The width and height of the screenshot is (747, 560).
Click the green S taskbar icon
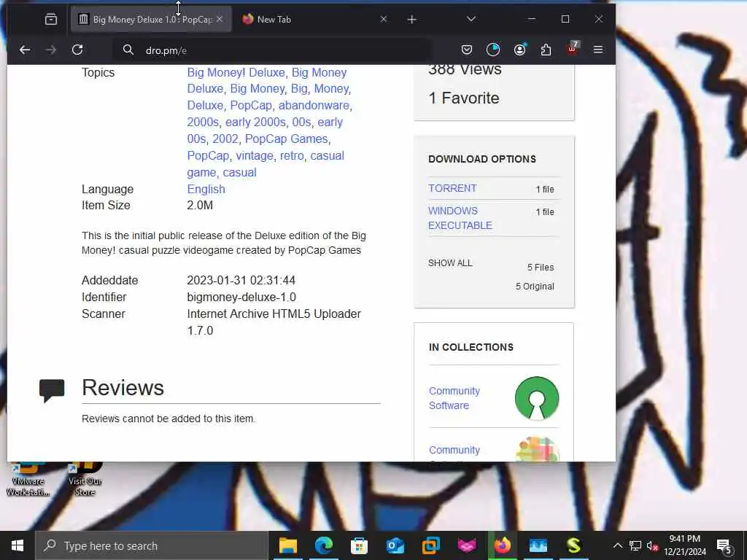(x=573, y=545)
